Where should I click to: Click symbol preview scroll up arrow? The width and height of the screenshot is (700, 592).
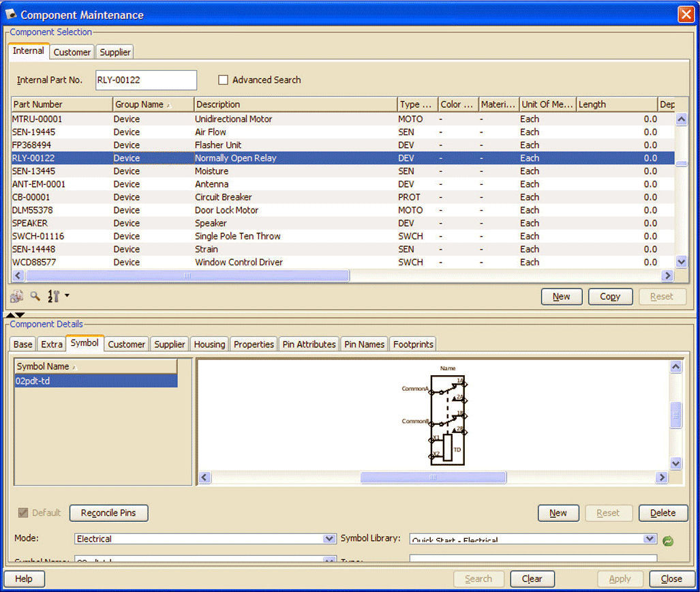(x=676, y=367)
